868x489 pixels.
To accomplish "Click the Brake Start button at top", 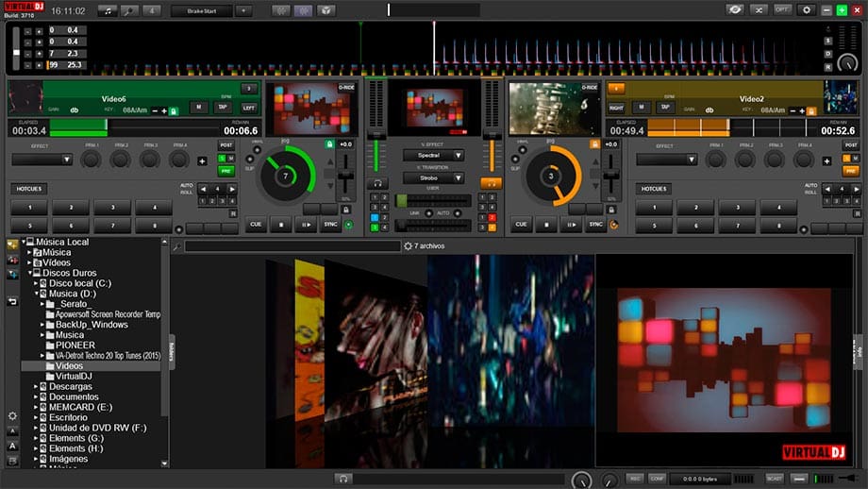I will (x=202, y=10).
